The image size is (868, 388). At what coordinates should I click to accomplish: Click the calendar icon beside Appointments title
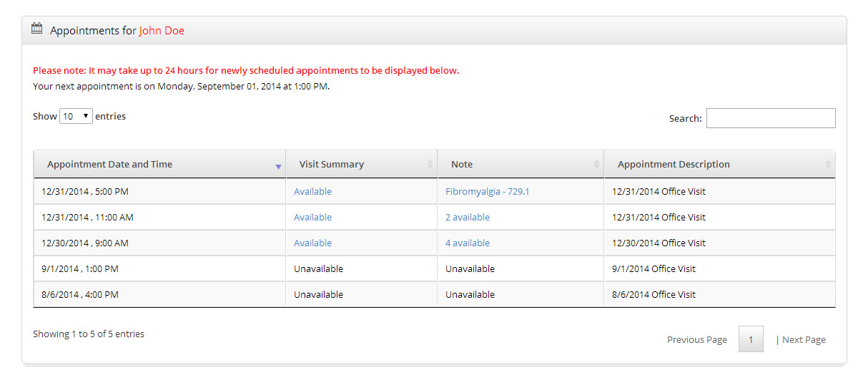click(37, 29)
